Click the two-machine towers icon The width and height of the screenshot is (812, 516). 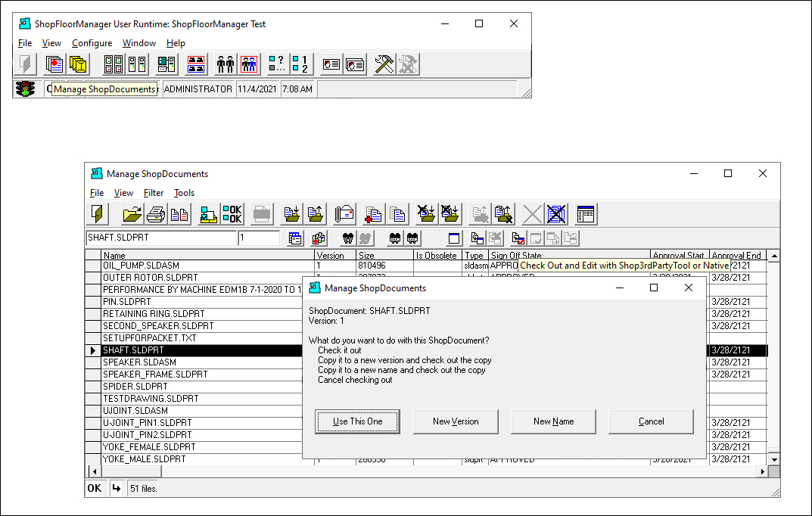137,64
